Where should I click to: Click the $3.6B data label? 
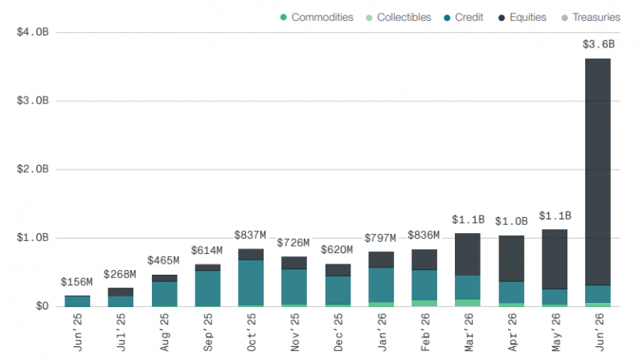pos(598,44)
